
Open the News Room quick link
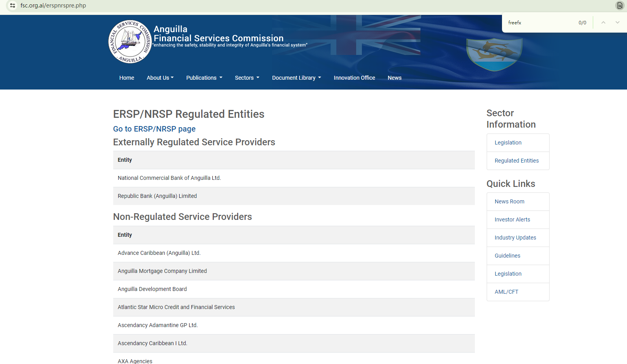(518, 201)
